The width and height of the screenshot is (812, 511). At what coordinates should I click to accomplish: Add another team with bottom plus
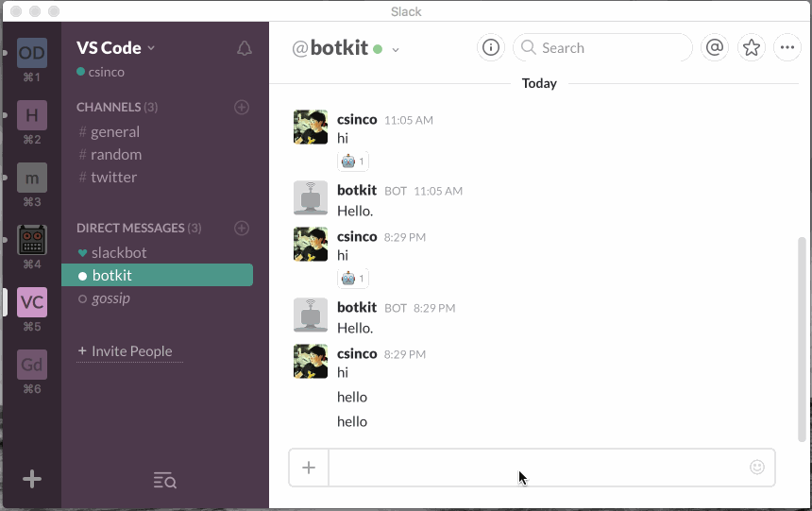point(32,479)
